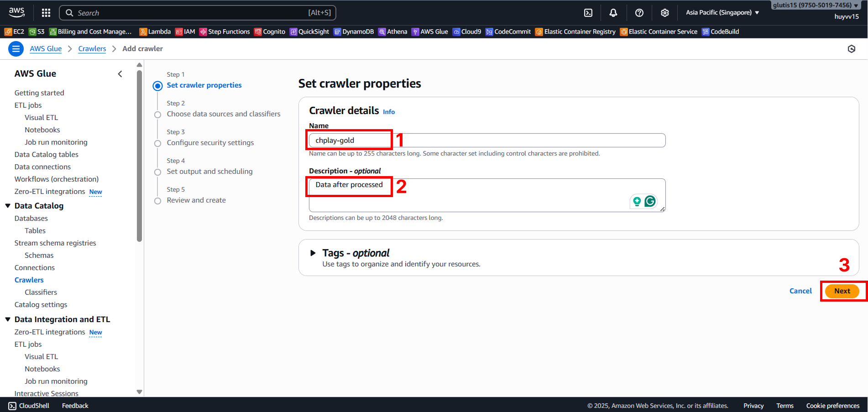Click the sidebar vertical scrollbar
Image resolution: width=868 pixels, height=412 pixels.
click(x=140, y=155)
